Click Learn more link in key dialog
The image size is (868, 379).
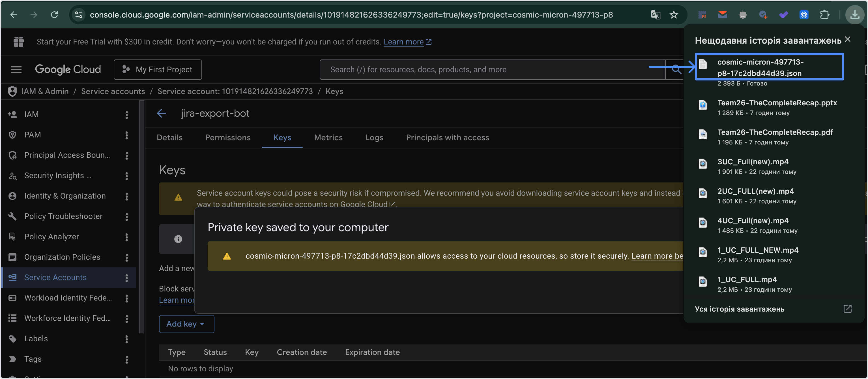coord(657,256)
